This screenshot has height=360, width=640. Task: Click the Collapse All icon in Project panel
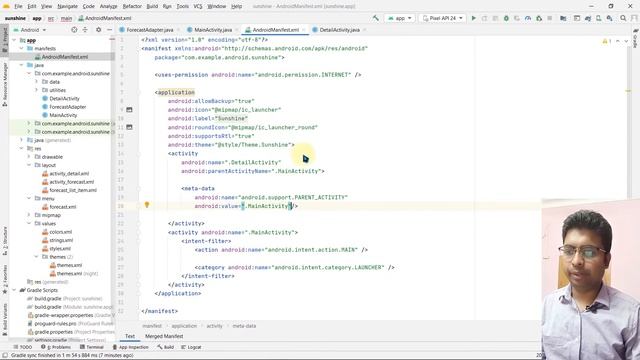[x=85, y=30]
